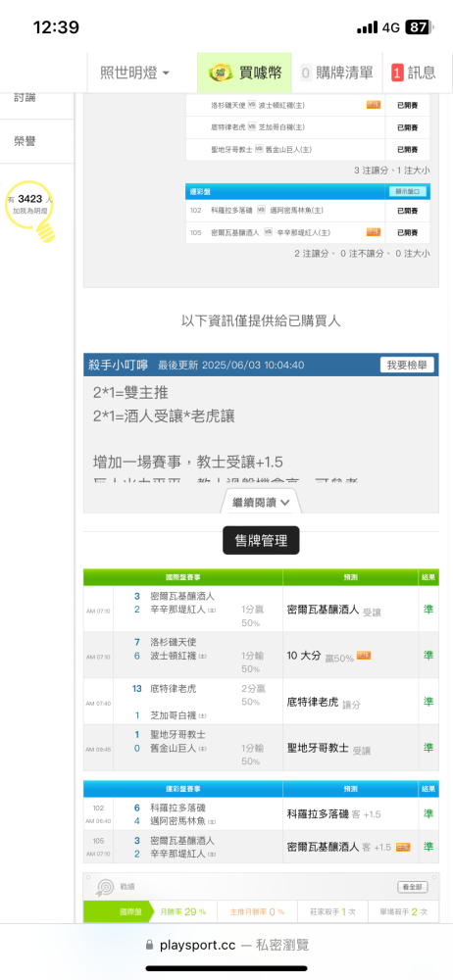Click 邁阿密馬林魚 in 運彩盤賽事 table
This screenshot has width=453, height=980.
178,820
